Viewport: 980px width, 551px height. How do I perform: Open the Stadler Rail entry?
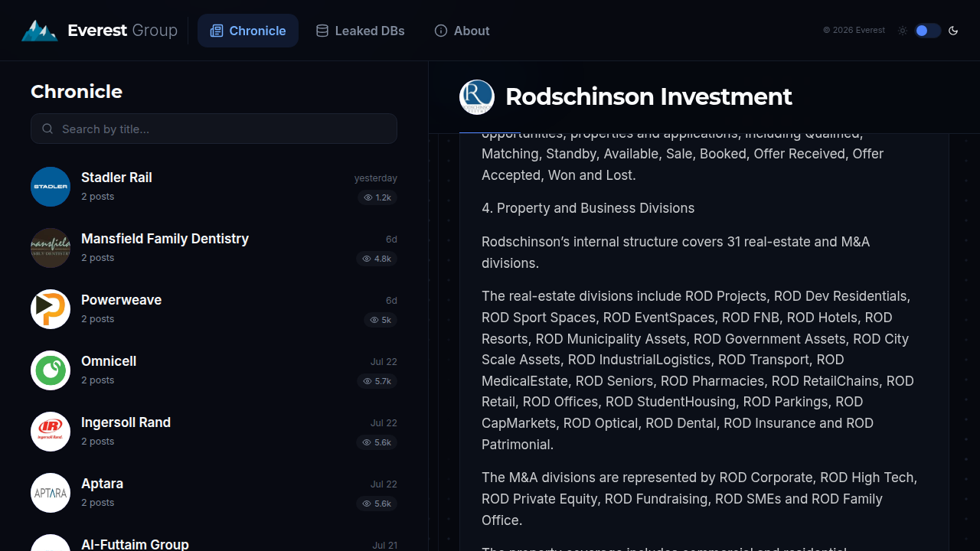pos(214,187)
